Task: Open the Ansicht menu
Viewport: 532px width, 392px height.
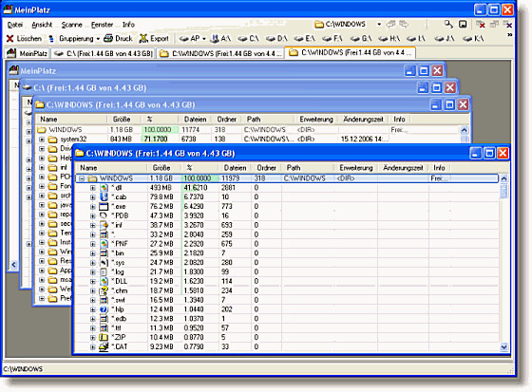Action: 42,25
